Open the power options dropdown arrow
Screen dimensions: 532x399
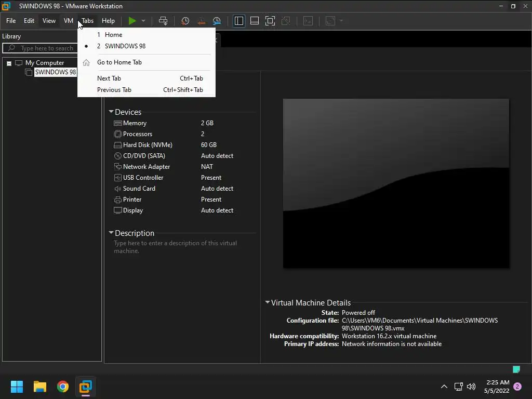click(x=143, y=21)
